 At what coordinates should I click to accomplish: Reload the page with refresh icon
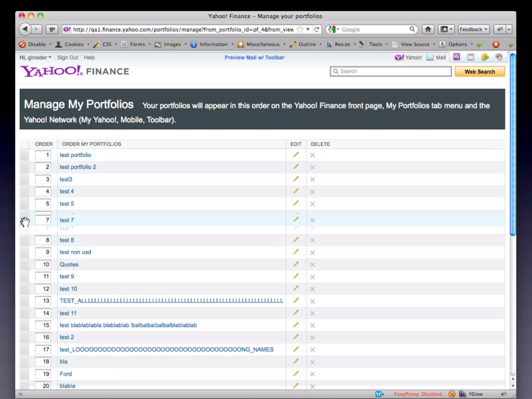tap(317, 29)
